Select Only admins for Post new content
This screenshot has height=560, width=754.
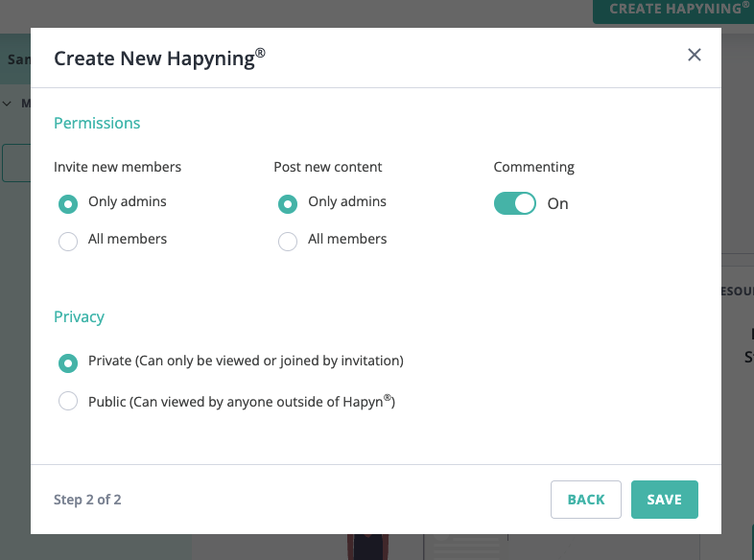point(288,204)
